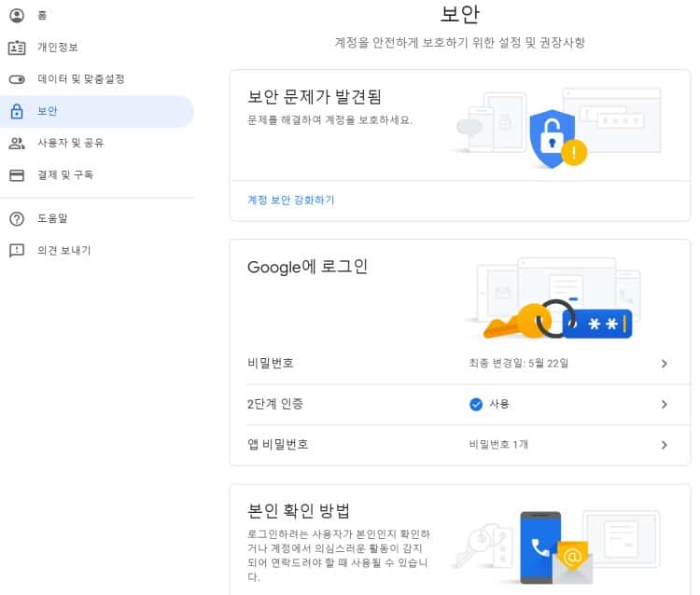
Task: Click the Send feedback speech bubble icon
Action: (x=17, y=251)
